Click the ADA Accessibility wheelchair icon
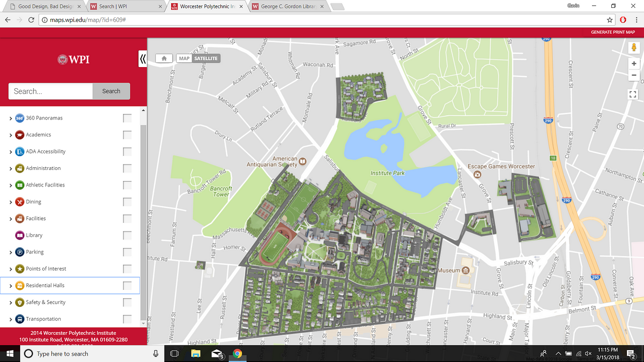This screenshot has width=644, height=362. 19,152
